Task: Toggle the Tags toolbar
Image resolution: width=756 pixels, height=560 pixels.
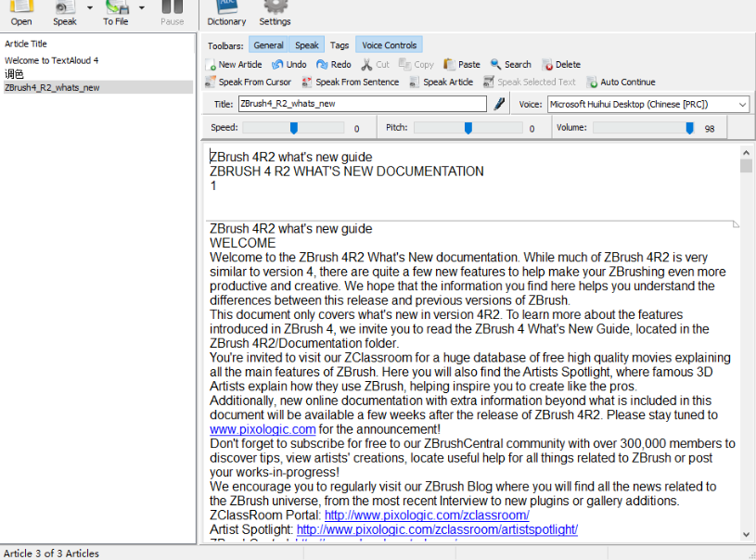Action: point(340,45)
